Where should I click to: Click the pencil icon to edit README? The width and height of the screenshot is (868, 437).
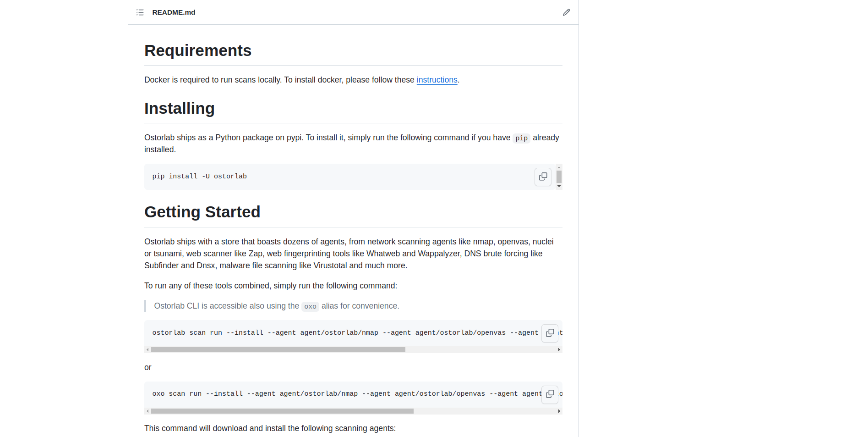[x=567, y=12]
